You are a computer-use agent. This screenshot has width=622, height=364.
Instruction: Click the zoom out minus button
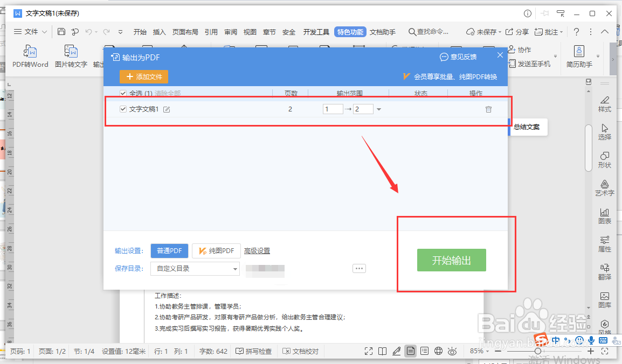[498, 351]
